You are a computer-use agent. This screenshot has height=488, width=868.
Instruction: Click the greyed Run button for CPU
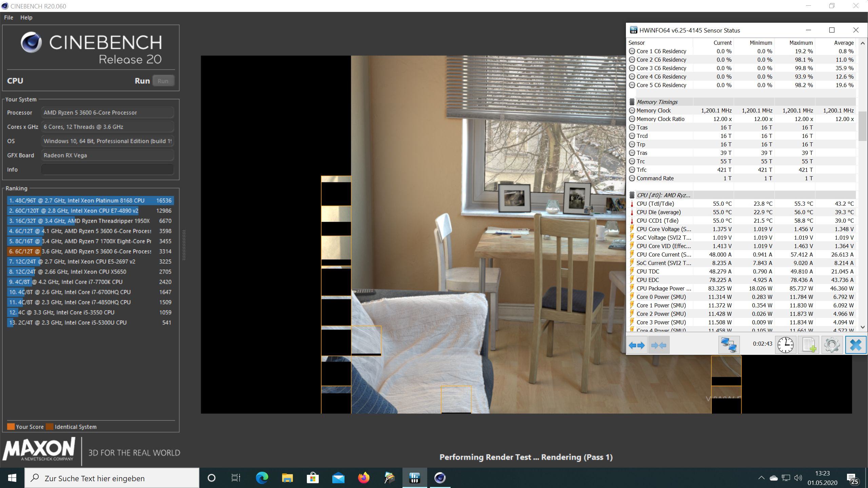(163, 81)
